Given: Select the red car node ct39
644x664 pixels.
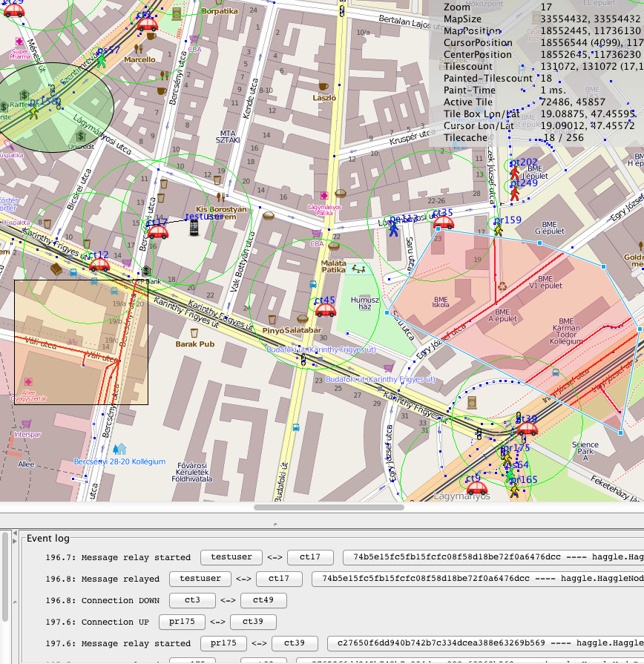Looking at the screenshot, I should click(528, 429).
